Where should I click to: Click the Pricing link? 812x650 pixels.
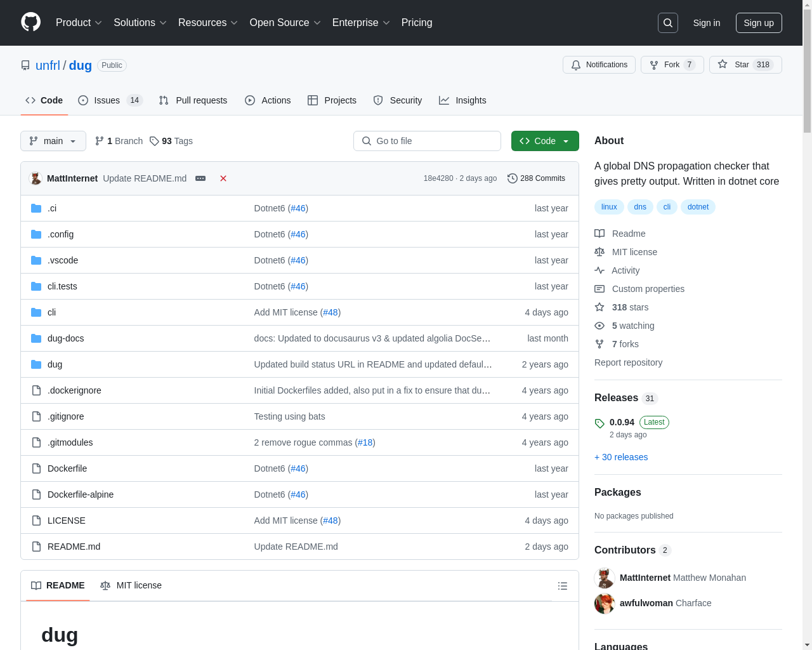417,23
